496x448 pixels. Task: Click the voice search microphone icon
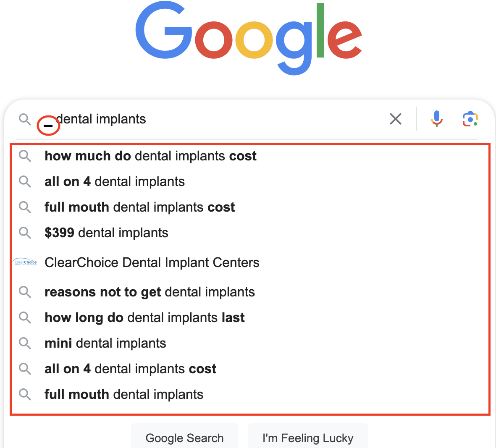click(x=436, y=119)
